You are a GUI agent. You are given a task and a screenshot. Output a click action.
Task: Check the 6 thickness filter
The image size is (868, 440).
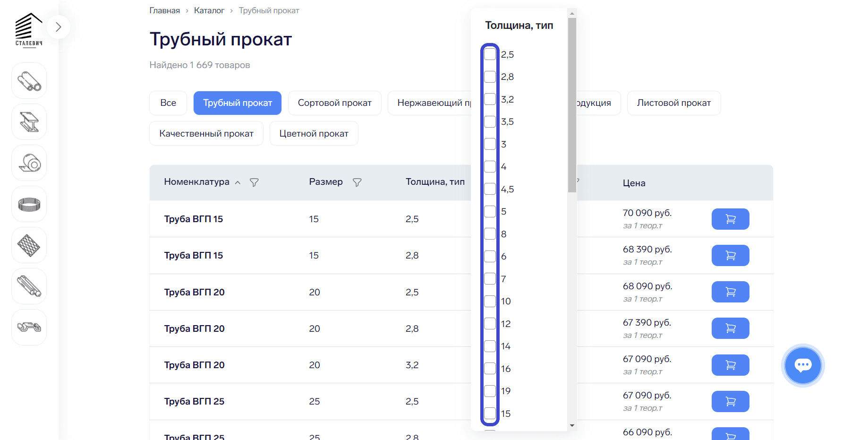[x=490, y=256]
